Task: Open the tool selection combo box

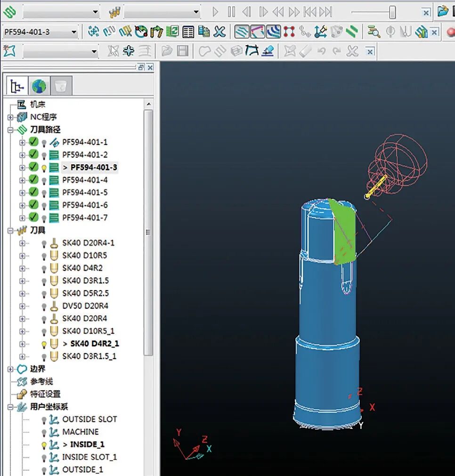Action: (x=196, y=12)
